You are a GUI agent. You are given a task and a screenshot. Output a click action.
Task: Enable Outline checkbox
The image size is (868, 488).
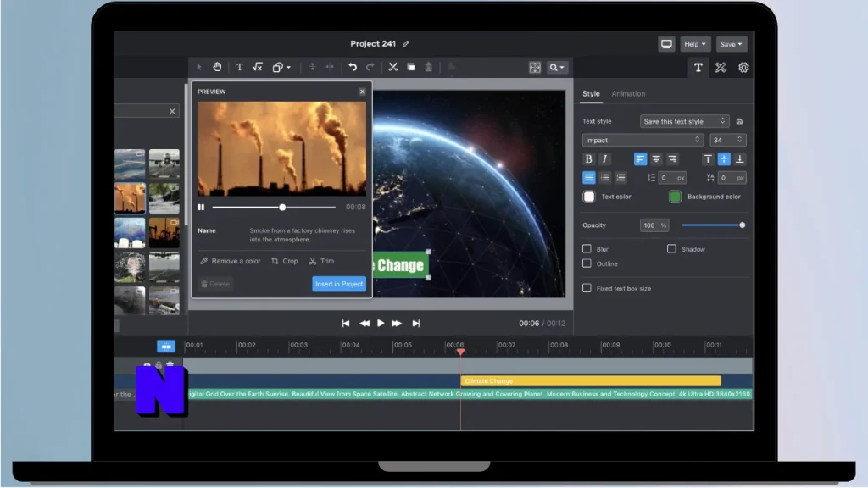pos(587,263)
